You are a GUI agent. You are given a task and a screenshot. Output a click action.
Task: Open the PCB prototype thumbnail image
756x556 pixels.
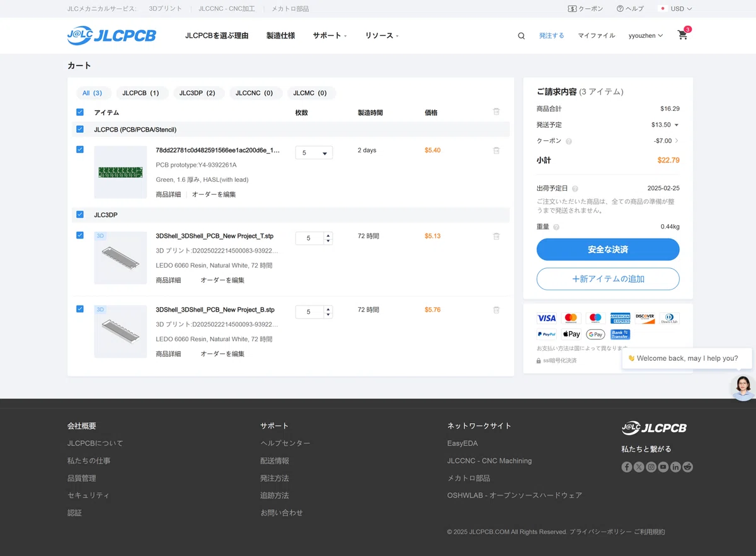(120, 172)
